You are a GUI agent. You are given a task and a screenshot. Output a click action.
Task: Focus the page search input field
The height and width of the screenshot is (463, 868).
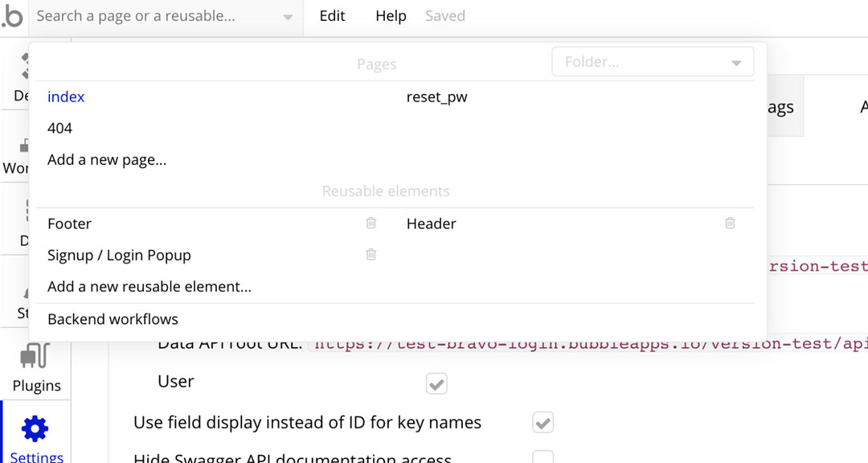pos(153,16)
